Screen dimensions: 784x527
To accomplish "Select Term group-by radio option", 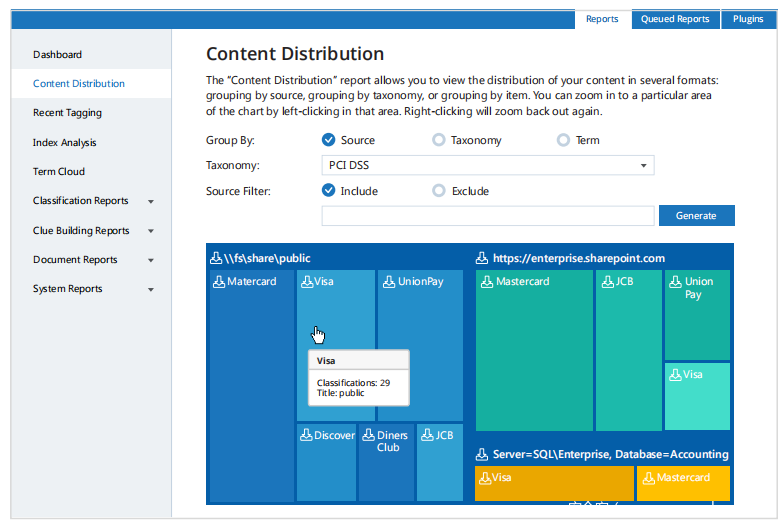I will click(563, 140).
